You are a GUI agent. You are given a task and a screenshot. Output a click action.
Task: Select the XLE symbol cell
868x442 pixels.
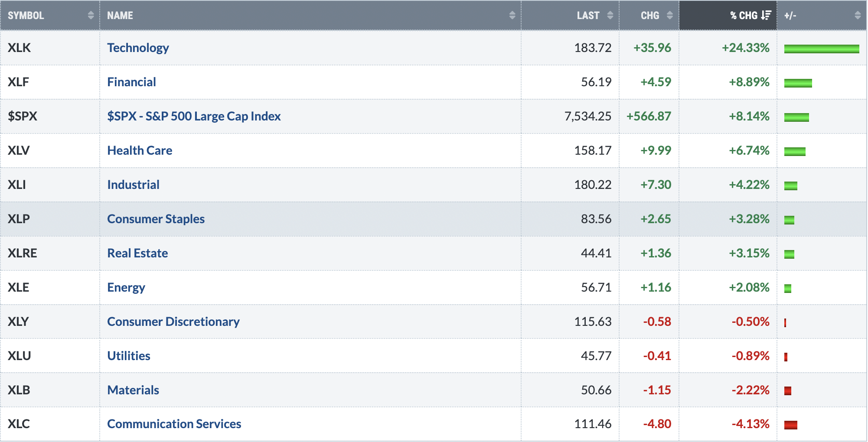pos(50,287)
